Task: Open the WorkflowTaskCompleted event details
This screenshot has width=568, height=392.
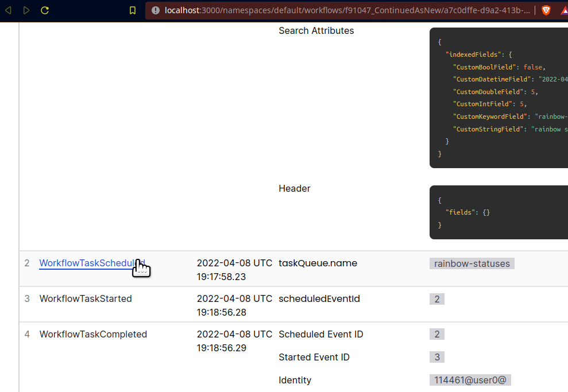Action: (x=93, y=334)
